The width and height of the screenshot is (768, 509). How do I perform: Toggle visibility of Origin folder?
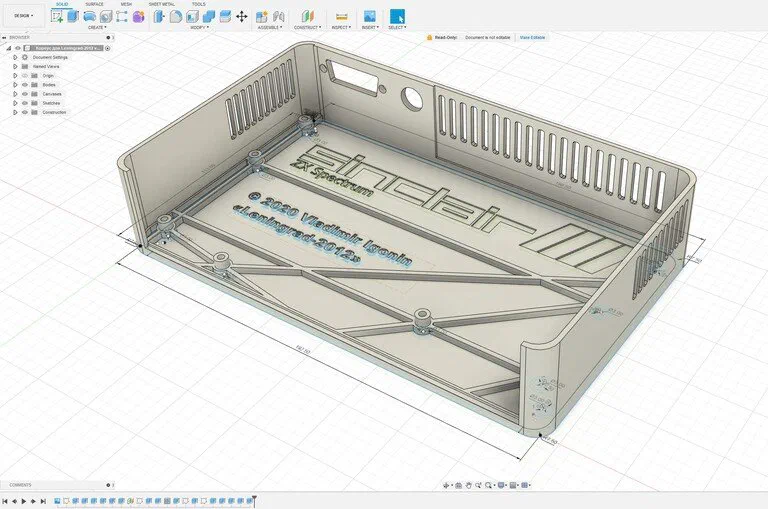(25, 75)
